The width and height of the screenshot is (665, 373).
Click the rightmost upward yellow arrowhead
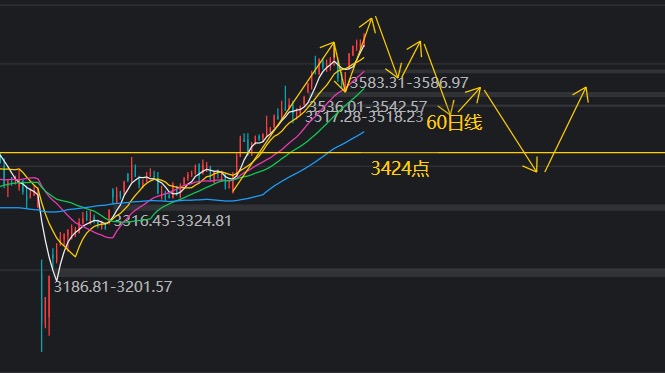point(582,94)
